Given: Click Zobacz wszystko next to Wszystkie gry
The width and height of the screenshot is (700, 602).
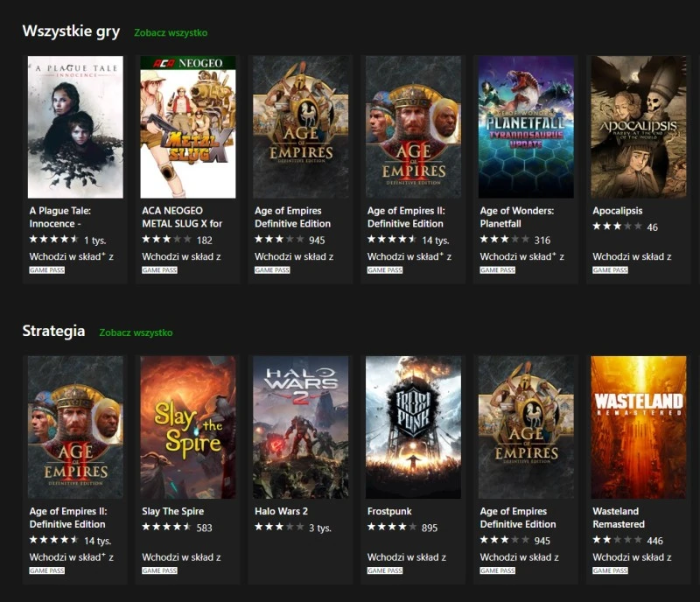Looking at the screenshot, I should 171,31.
